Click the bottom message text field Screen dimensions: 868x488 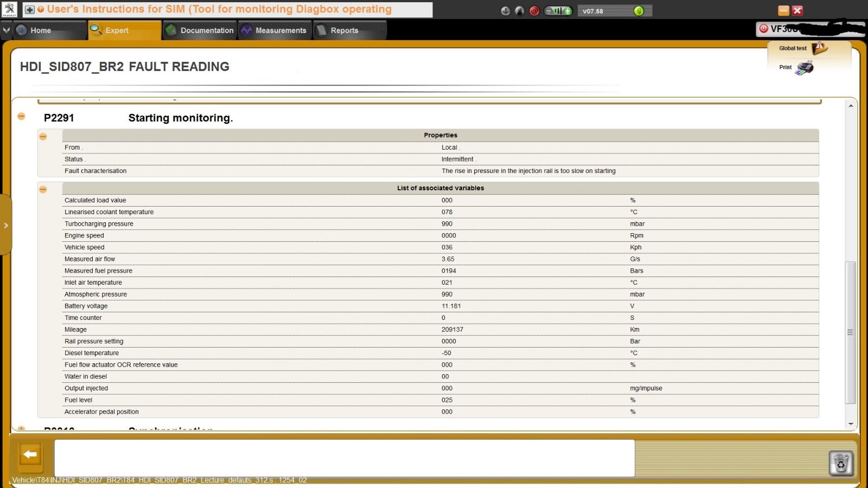(344, 458)
